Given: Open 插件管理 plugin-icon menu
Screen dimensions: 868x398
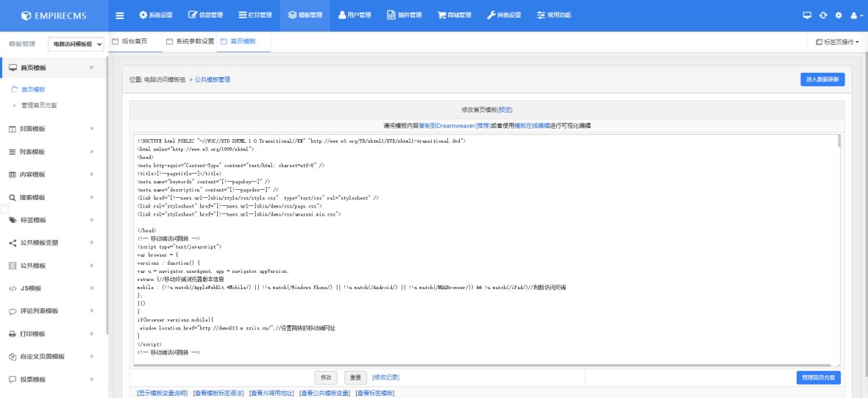Looking at the screenshot, I should [x=404, y=15].
